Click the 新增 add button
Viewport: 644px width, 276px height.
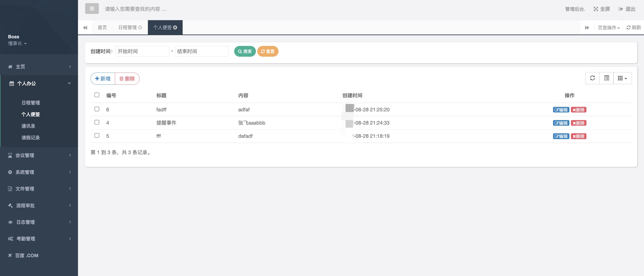[x=103, y=78]
